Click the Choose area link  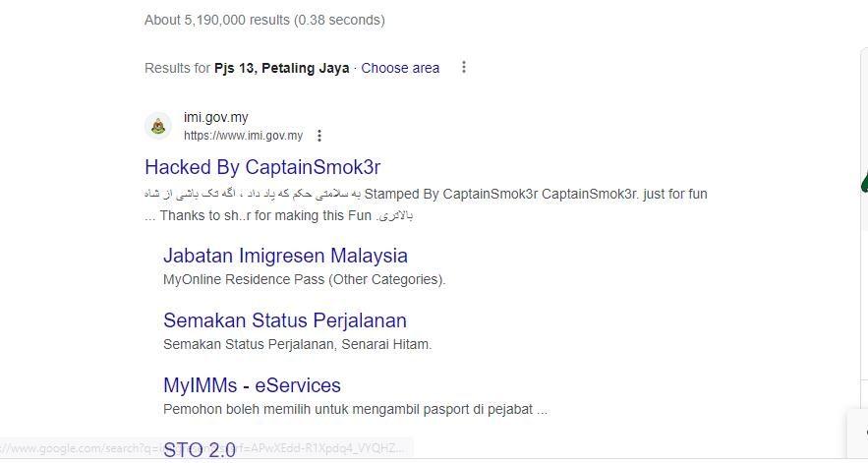400,68
